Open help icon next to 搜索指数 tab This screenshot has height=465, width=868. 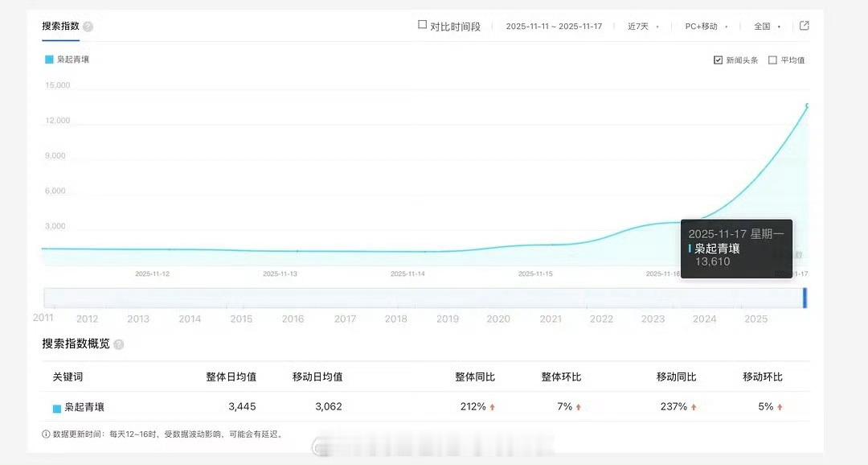[88, 27]
